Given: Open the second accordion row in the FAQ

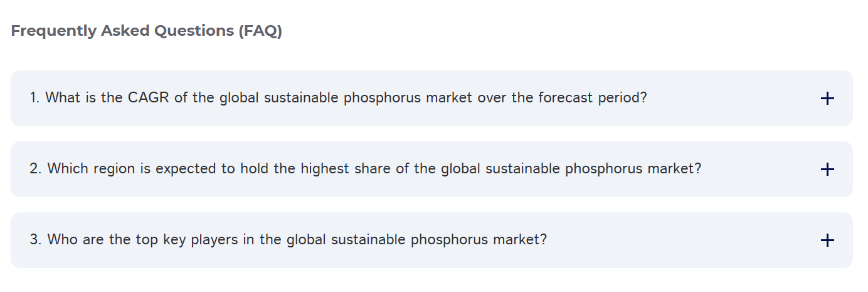Looking at the screenshot, I should click(431, 170).
